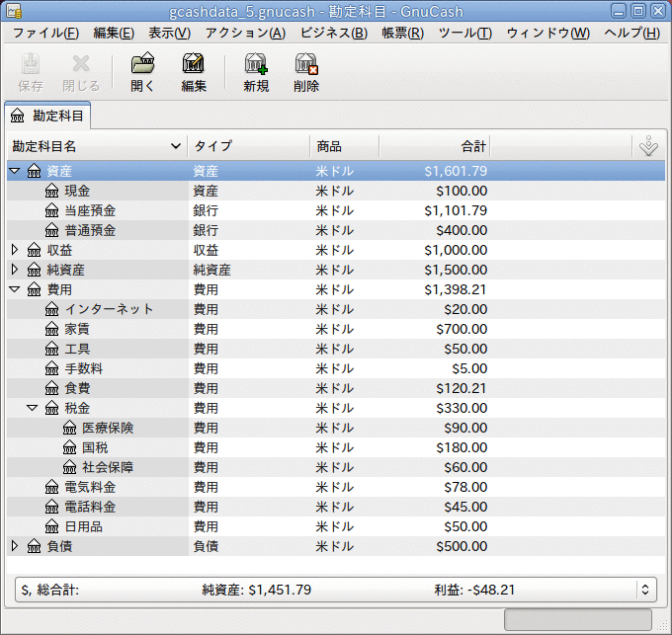Click the bank icon next to 手数料

[x=51, y=368]
